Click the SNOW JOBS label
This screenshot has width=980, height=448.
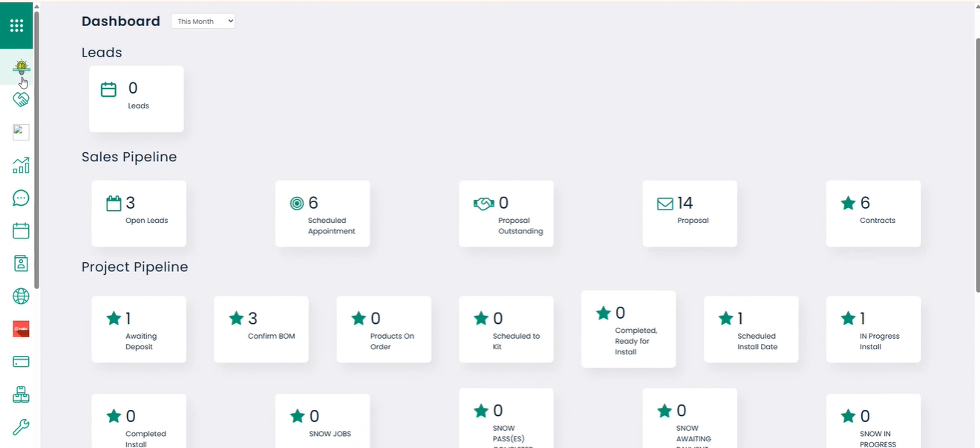click(330, 434)
